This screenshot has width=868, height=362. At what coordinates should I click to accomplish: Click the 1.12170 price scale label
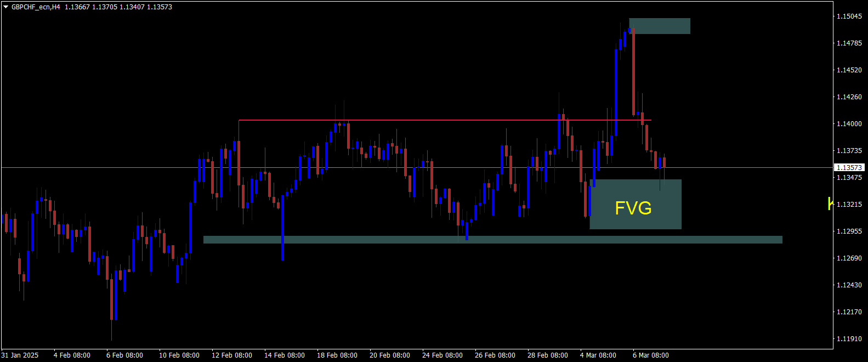click(x=849, y=312)
